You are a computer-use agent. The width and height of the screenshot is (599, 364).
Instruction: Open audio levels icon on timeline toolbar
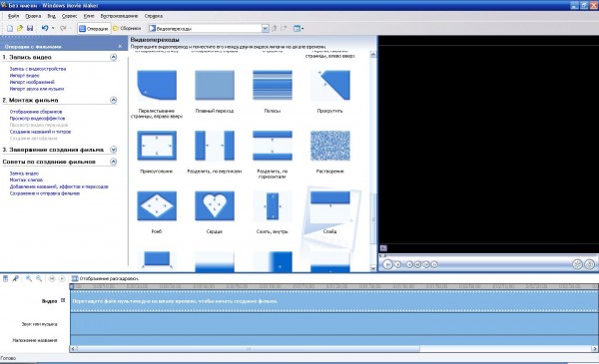click(5, 278)
